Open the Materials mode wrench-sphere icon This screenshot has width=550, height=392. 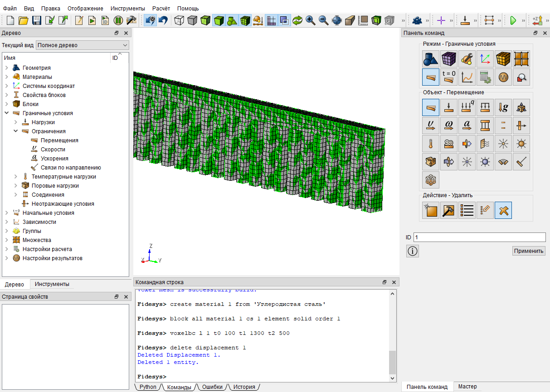(x=467, y=59)
